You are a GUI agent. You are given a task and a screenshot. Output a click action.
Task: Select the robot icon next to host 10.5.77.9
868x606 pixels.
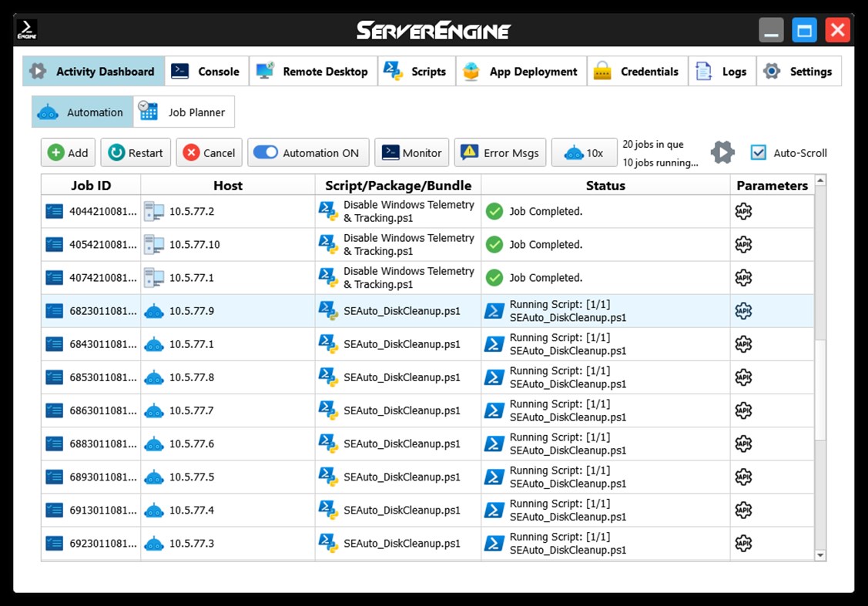pyautogui.click(x=154, y=310)
